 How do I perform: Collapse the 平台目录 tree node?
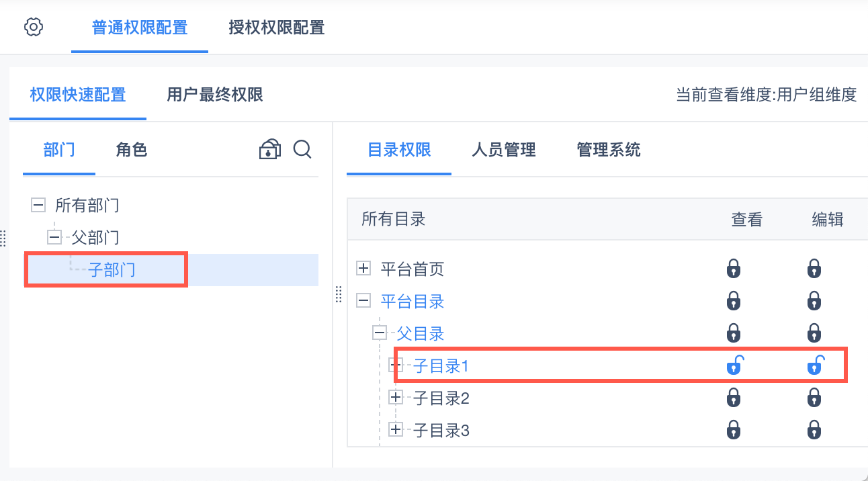pyautogui.click(x=363, y=301)
